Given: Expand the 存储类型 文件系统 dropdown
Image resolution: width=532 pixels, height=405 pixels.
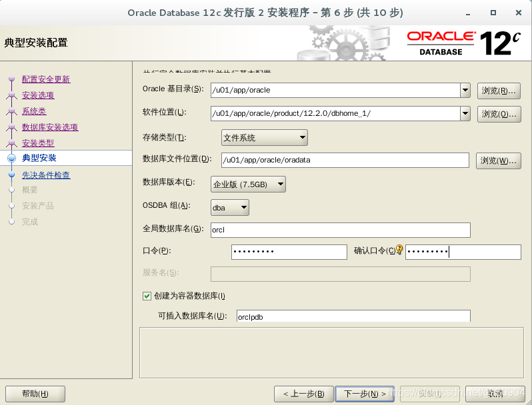Looking at the screenshot, I should [x=264, y=138].
